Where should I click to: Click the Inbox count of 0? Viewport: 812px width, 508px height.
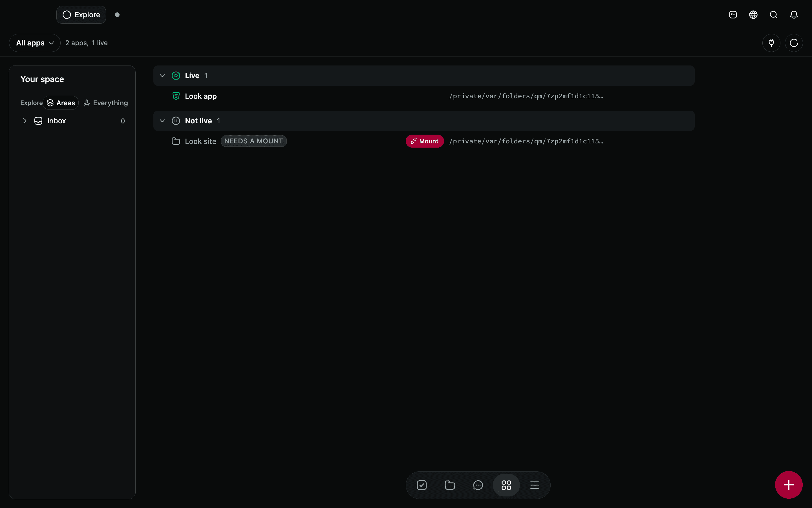point(123,121)
